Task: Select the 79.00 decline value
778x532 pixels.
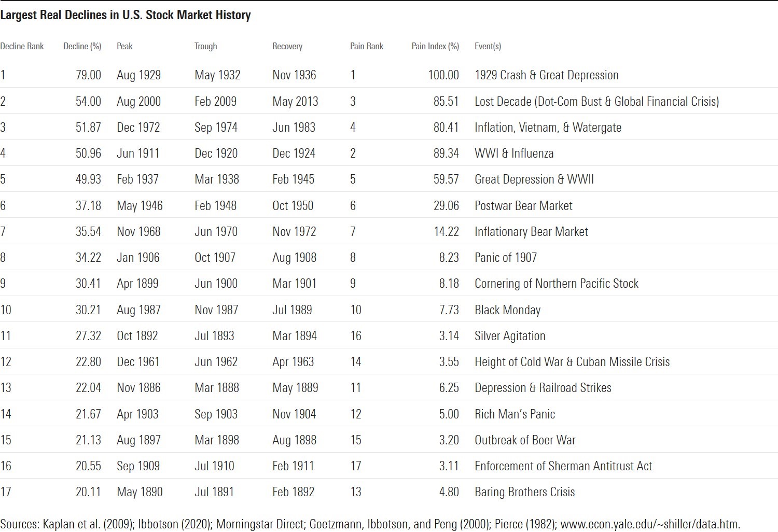Action: (89, 75)
